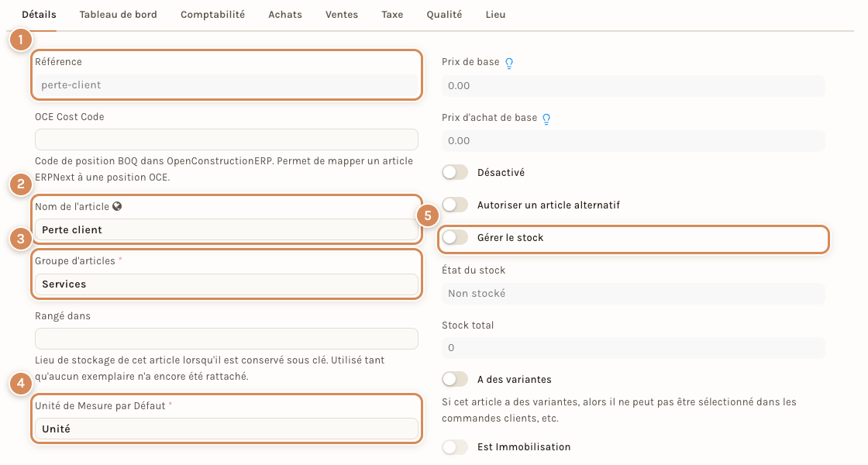Open the Unité de Mesure par Défaut field
The height and width of the screenshot is (465, 868).
tap(226, 429)
